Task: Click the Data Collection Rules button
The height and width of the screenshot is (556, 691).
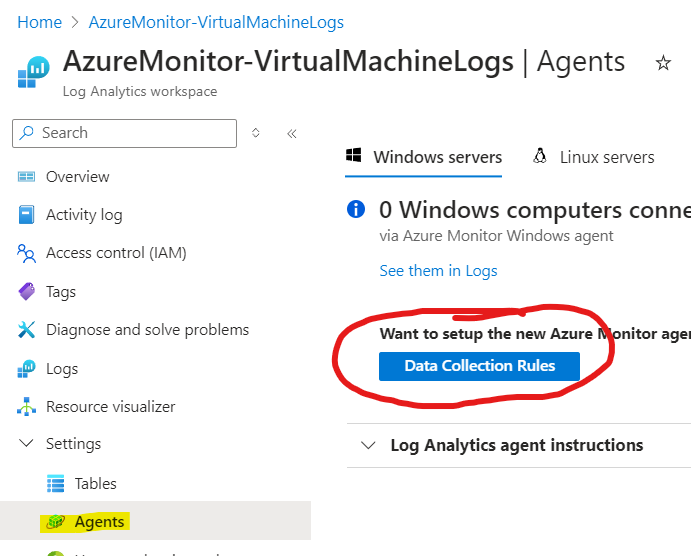Action: [x=479, y=366]
